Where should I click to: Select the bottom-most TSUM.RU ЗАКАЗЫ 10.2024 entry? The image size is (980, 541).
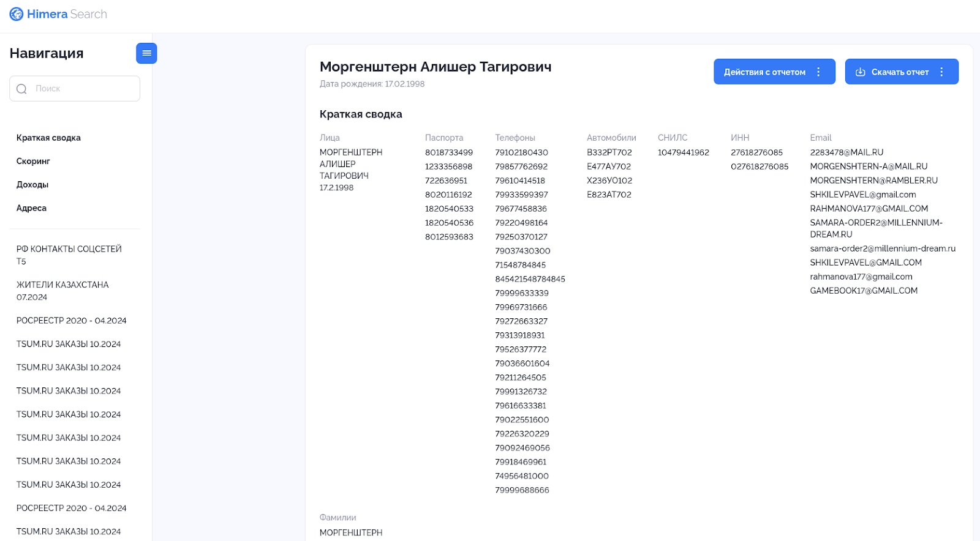point(69,531)
